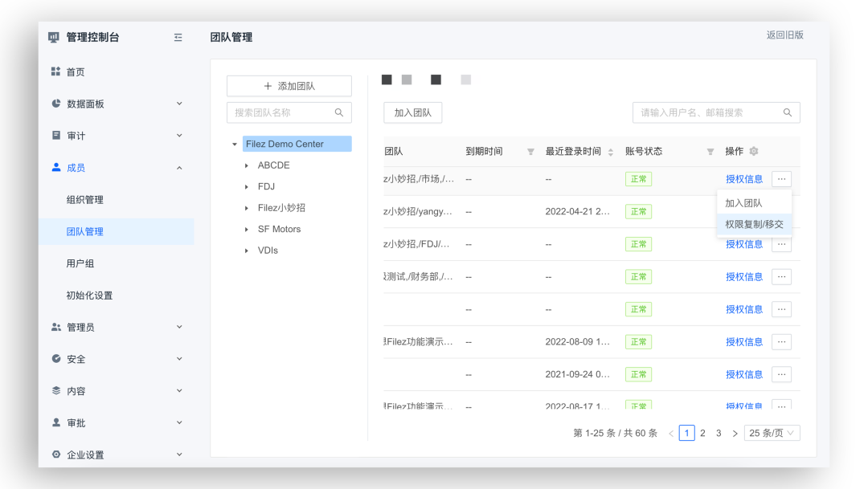Expand the FDJ team node
This screenshot has height=489, width=868.
point(247,187)
